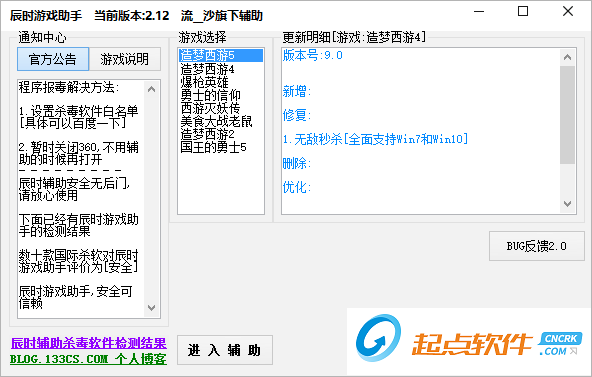The height and width of the screenshot is (377, 592).
Task: Click update details scroll-down arrow
Action: click(x=567, y=204)
